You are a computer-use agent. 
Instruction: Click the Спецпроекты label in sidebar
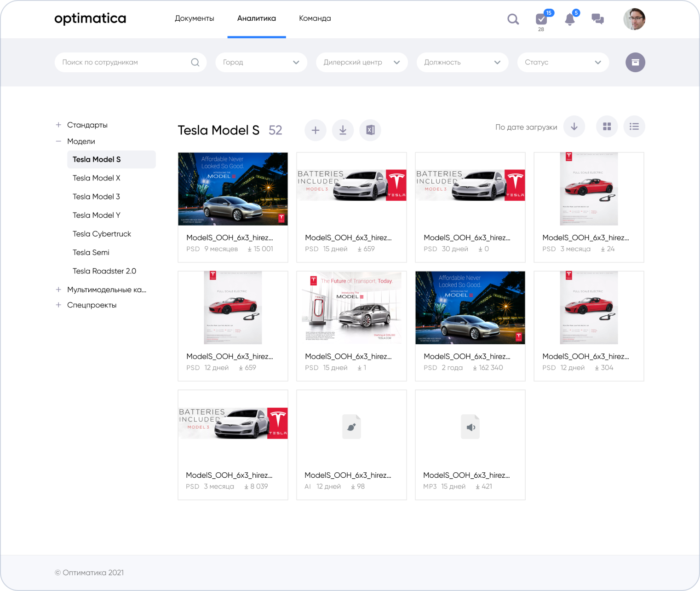click(x=92, y=305)
